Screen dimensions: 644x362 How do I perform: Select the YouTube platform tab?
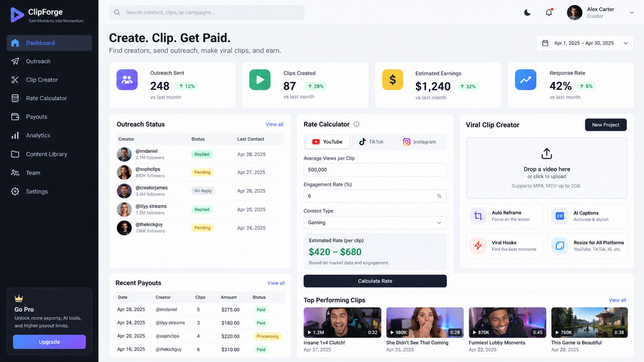(x=327, y=142)
